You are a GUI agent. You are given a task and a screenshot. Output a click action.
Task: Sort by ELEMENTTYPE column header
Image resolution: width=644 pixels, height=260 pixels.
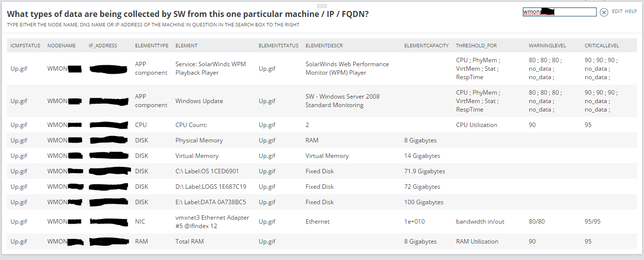click(x=152, y=46)
